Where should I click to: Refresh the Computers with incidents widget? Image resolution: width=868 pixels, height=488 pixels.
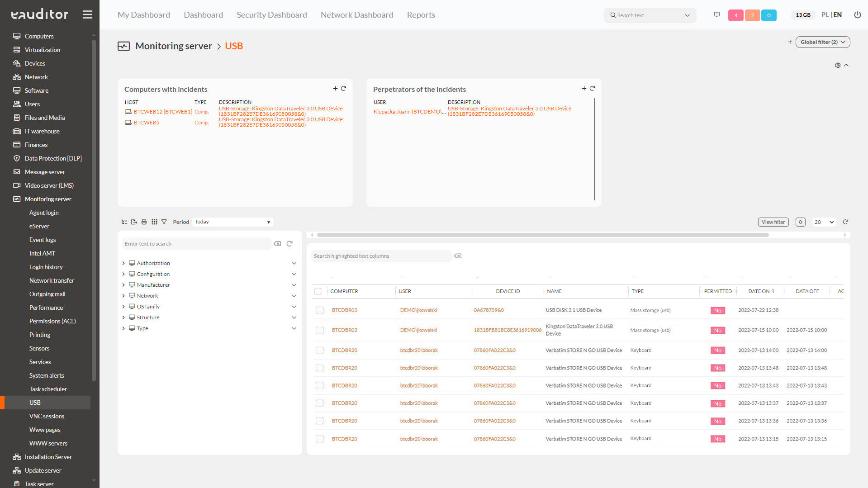point(343,89)
